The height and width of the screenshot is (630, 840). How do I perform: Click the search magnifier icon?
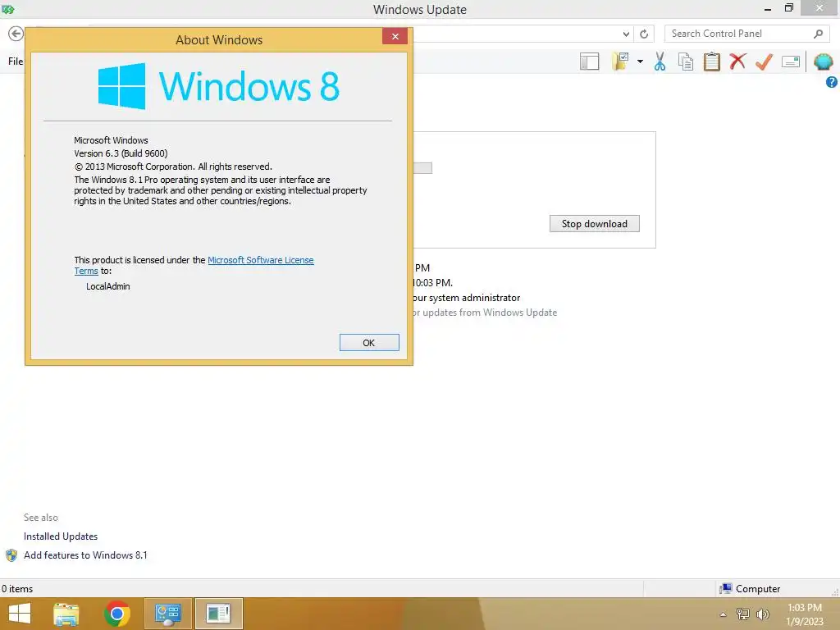click(x=818, y=34)
